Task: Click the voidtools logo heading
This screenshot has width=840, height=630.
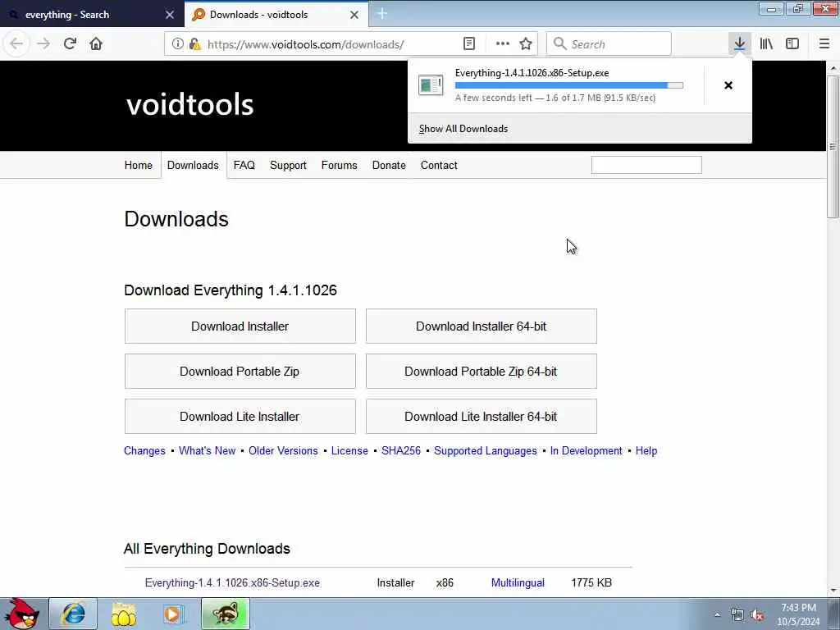Action: tap(189, 104)
